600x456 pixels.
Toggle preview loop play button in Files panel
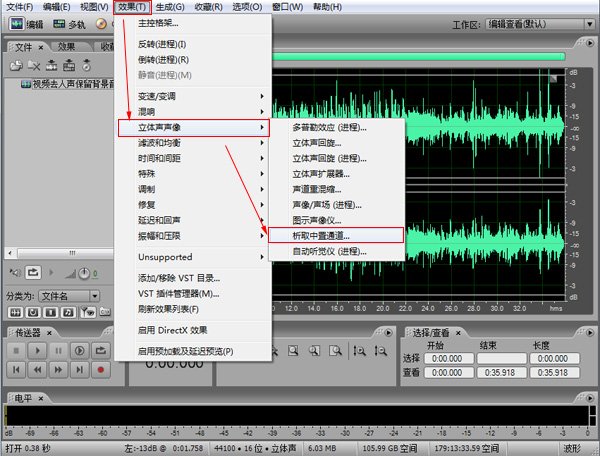click(33, 273)
